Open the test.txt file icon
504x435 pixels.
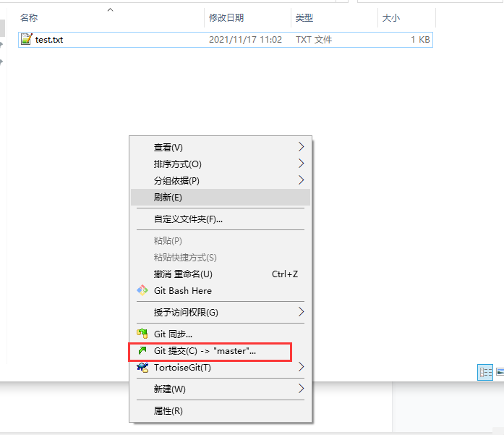[x=26, y=39]
